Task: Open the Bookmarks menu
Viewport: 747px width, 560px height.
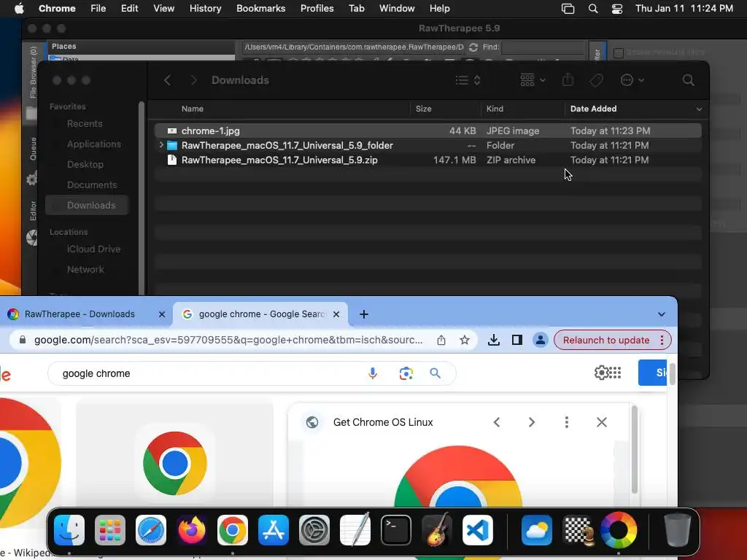Action: click(260, 9)
